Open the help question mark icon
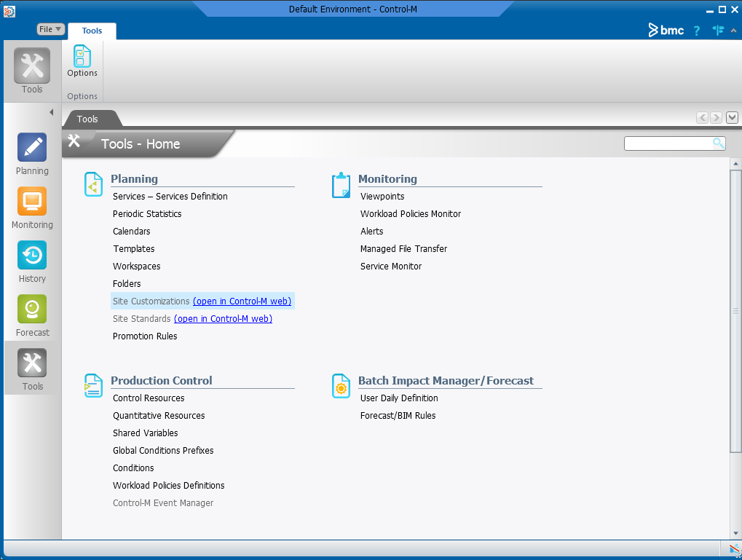The image size is (742, 560). click(696, 31)
